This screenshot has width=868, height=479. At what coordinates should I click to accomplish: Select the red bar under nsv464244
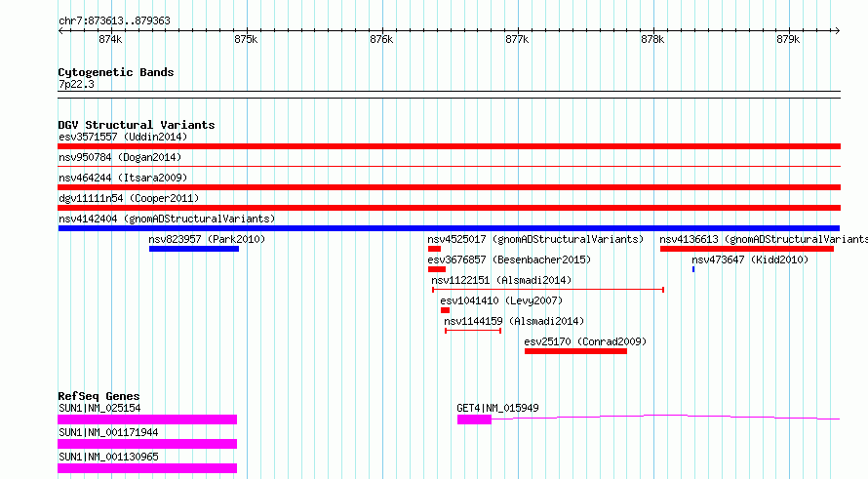(449, 187)
